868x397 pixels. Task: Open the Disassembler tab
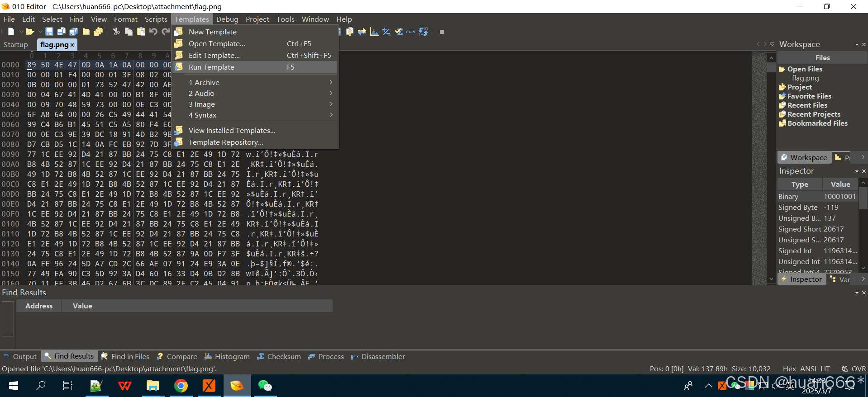point(378,356)
